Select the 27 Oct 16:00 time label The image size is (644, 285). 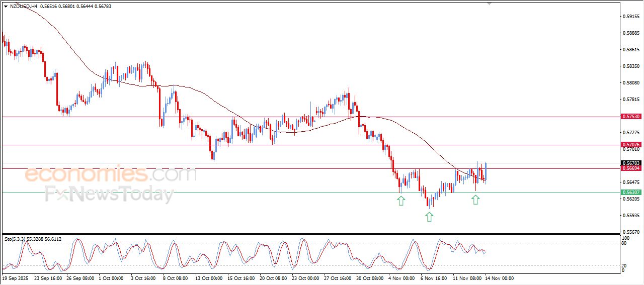point(338,277)
